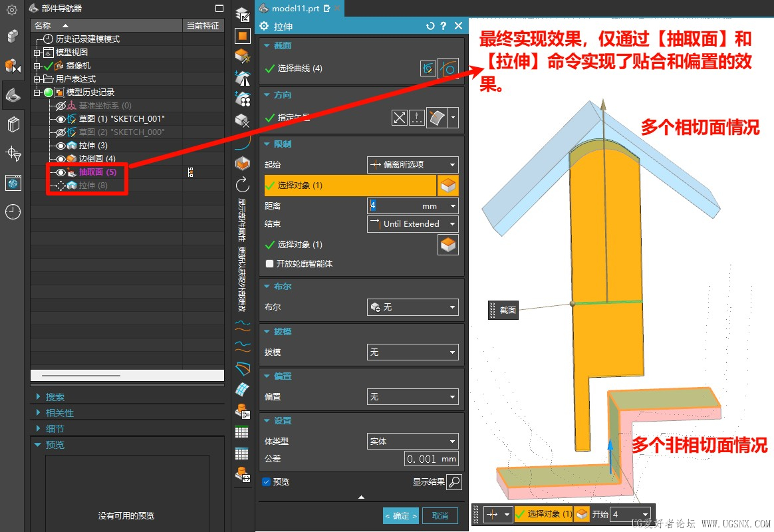Uncheck the 预览 checkbox
The height and width of the screenshot is (532, 774).
pyautogui.click(x=267, y=481)
